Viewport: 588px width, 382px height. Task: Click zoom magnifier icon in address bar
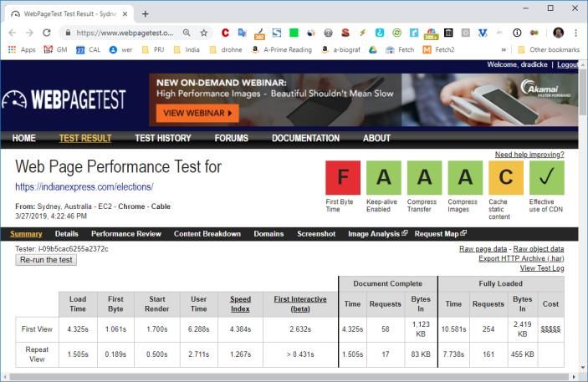click(187, 33)
